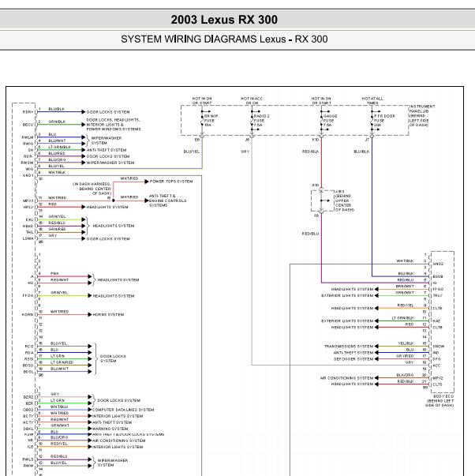Click "IN DASH HARNESS, BEHIND CENTER OF DASH" note
The width and height of the screenshot is (475, 476).
pos(92,189)
